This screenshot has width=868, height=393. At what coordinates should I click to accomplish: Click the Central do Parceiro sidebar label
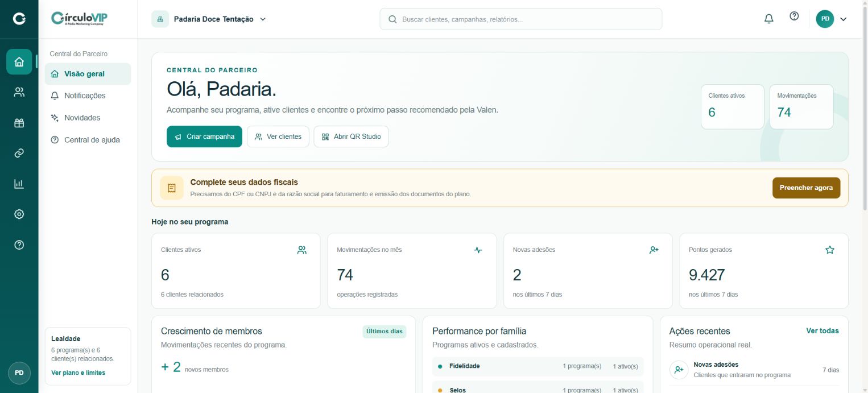tap(78, 53)
